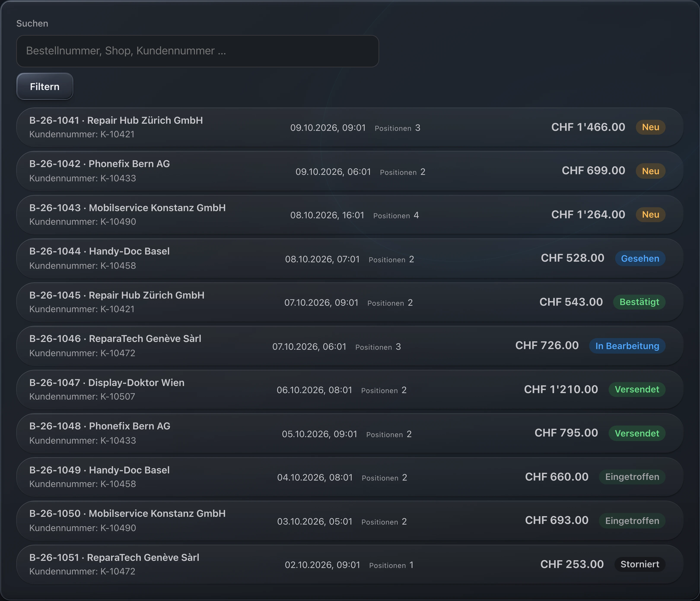Click the date 09.10.2026, 09:01
This screenshot has height=601, width=700.
(x=328, y=128)
